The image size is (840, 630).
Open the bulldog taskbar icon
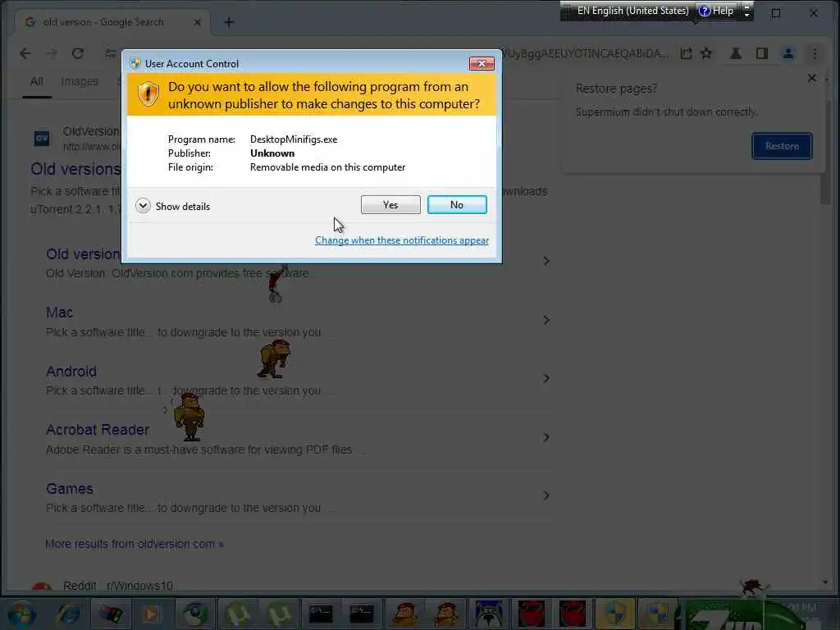(x=489, y=614)
